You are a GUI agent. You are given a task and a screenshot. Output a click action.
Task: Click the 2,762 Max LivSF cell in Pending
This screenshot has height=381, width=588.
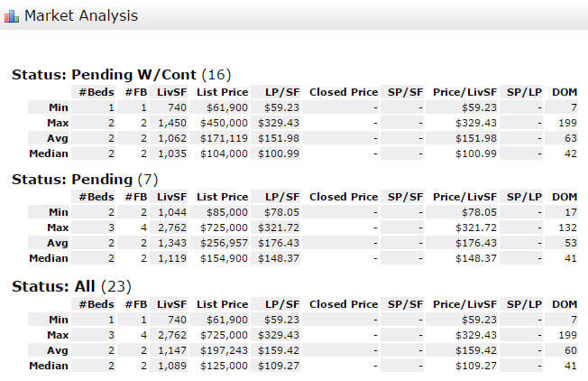[171, 227]
